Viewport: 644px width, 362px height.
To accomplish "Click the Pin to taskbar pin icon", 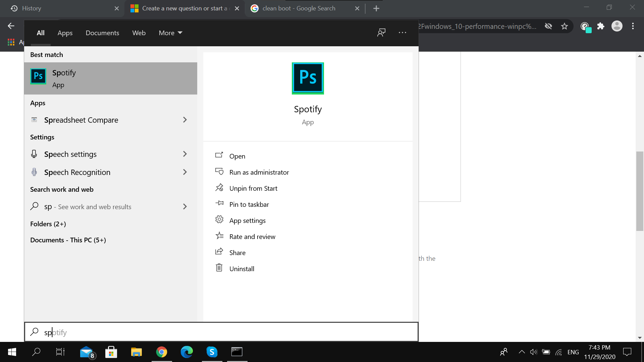I will tap(219, 203).
